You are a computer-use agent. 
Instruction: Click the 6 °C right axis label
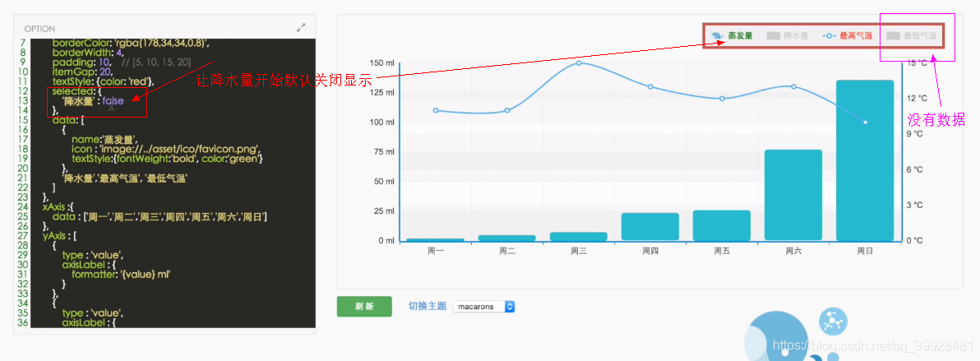pos(914,169)
